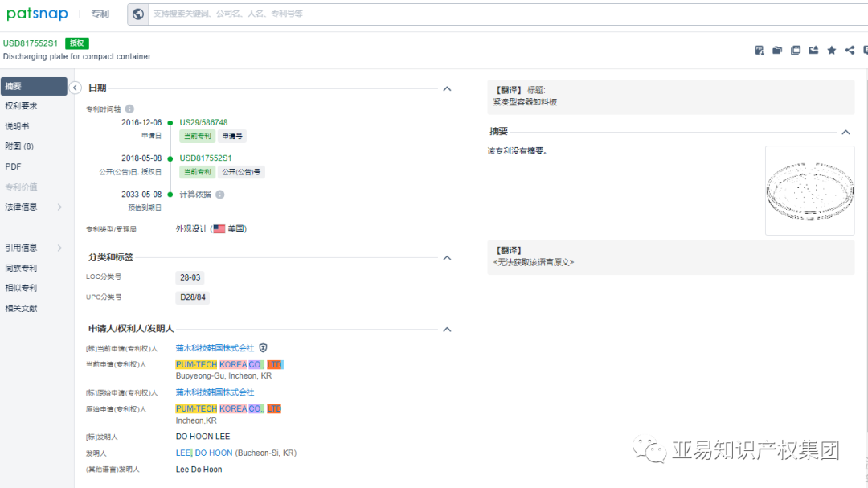868x488 pixels.
Task: Click highlighted KOREA in current assignee row
Action: point(233,364)
